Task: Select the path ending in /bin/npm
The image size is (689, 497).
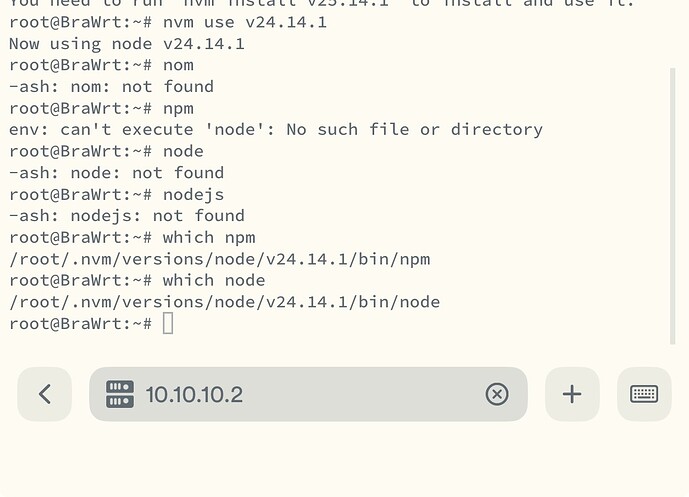Action: [220, 259]
